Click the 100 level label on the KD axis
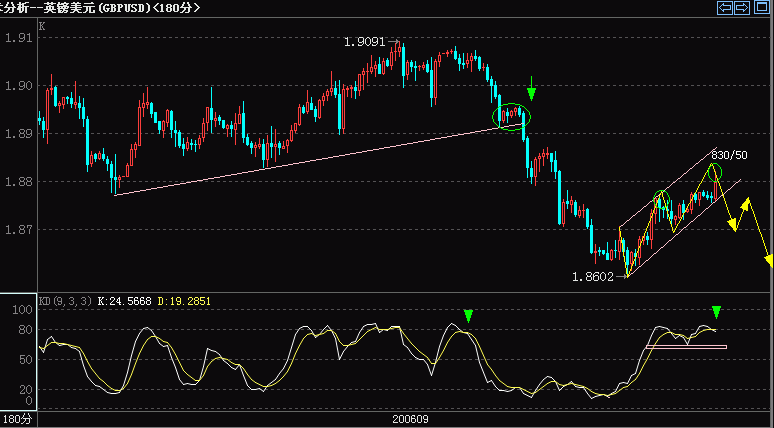 tap(22, 310)
